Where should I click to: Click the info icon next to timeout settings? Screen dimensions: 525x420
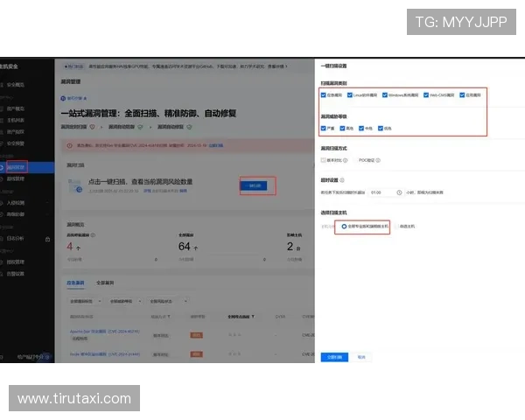tap(342, 180)
